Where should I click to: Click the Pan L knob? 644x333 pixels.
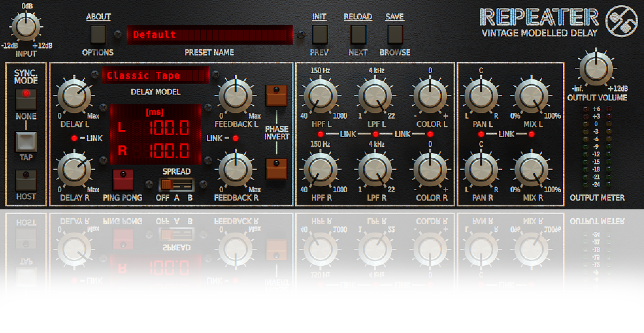point(481,96)
